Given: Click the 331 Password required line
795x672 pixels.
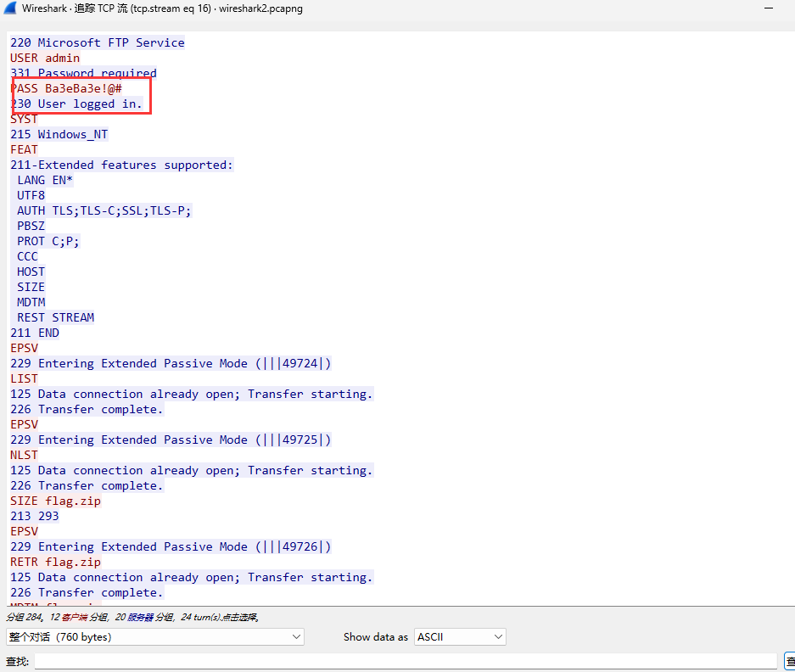Looking at the screenshot, I should [x=83, y=73].
